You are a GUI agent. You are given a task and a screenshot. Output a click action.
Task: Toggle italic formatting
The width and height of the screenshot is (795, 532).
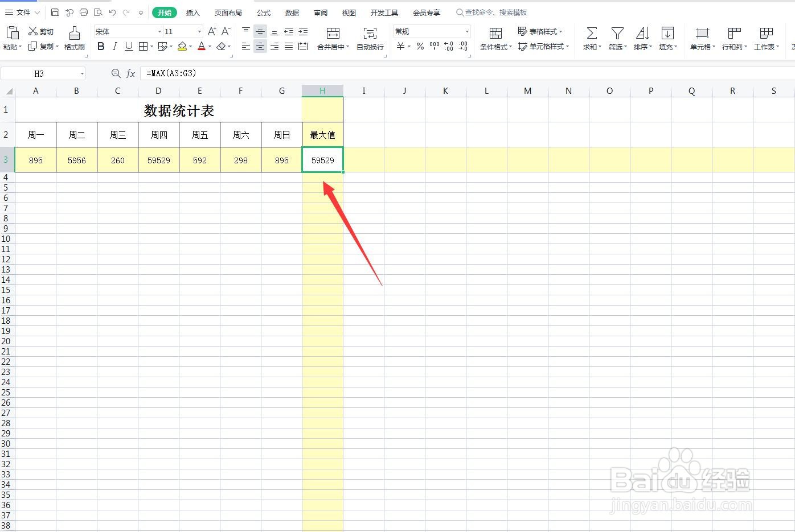click(114, 46)
